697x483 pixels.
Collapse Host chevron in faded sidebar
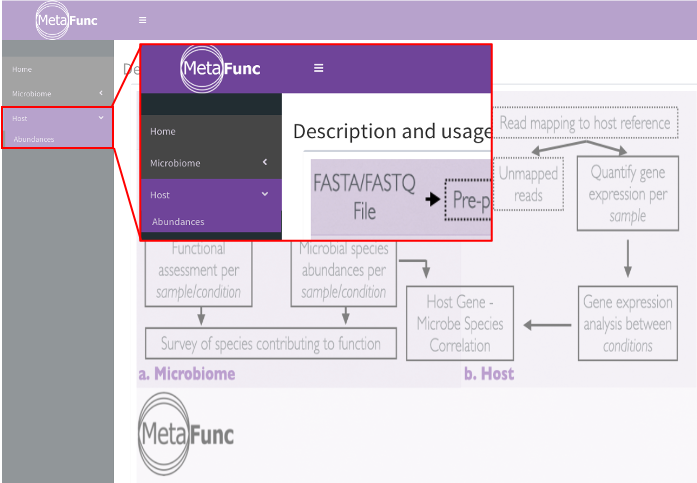tap(101, 118)
